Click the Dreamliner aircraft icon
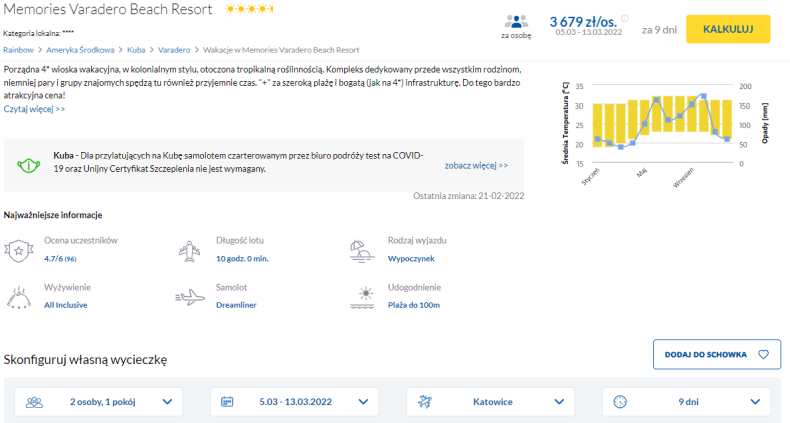Image resolution: width=790 pixels, height=423 pixels. (x=189, y=297)
